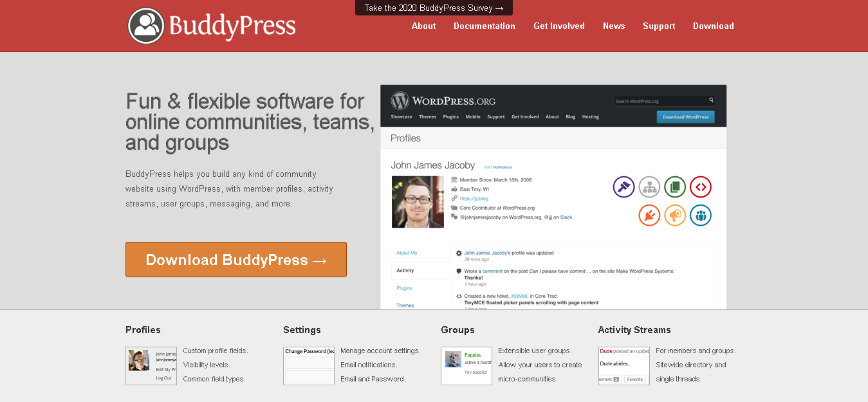The image size is (868, 402).
Task: Click the Slack link in profile
Action: pyautogui.click(x=566, y=217)
